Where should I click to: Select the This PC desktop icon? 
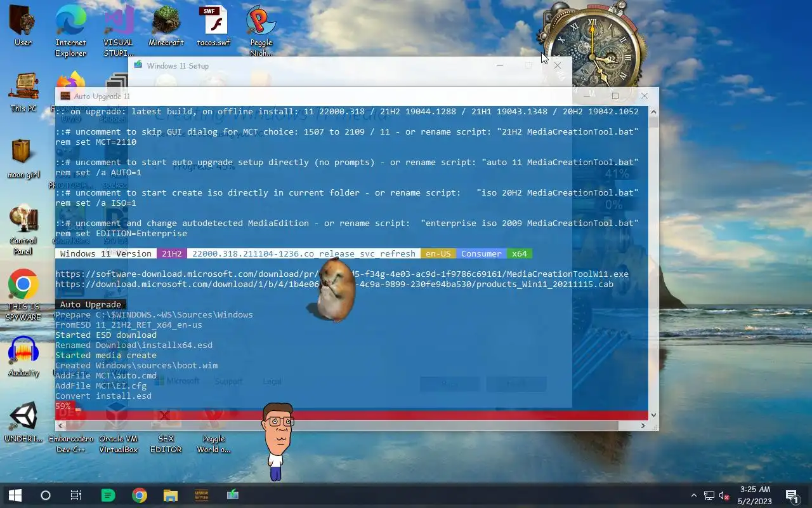[23, 93]
